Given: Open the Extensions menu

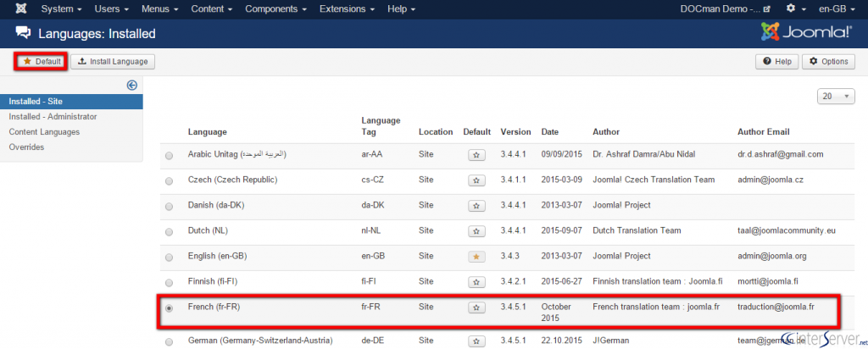Looking at the screenshot, I should [347, 8].
